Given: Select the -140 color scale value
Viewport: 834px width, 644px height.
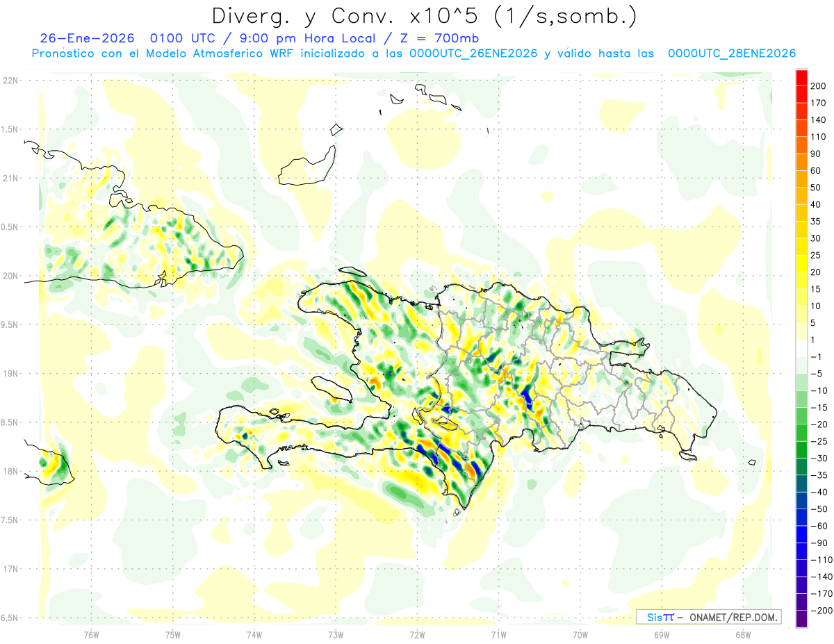Looking at the screenshot, I should [x=822, y=577].
